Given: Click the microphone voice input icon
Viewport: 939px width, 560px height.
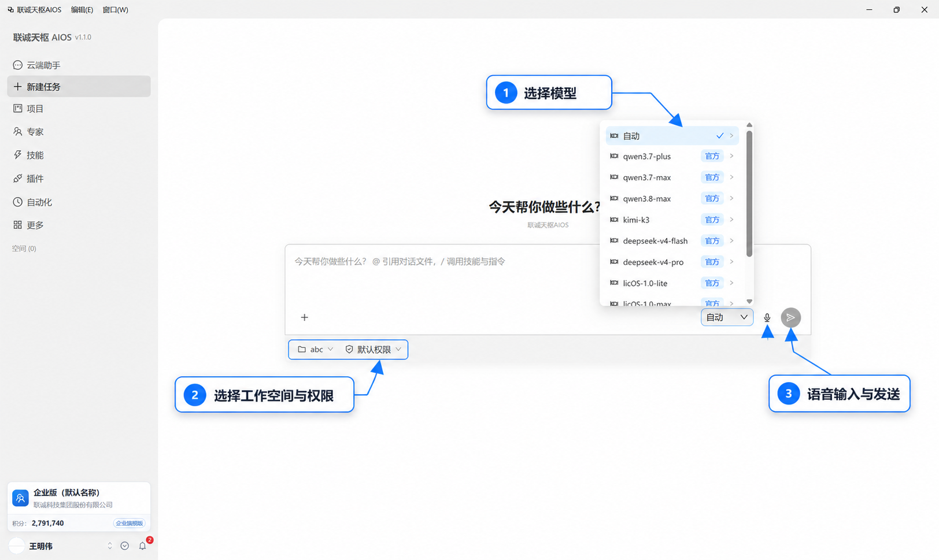Looking at the screenshot, I should coord(767,317).
